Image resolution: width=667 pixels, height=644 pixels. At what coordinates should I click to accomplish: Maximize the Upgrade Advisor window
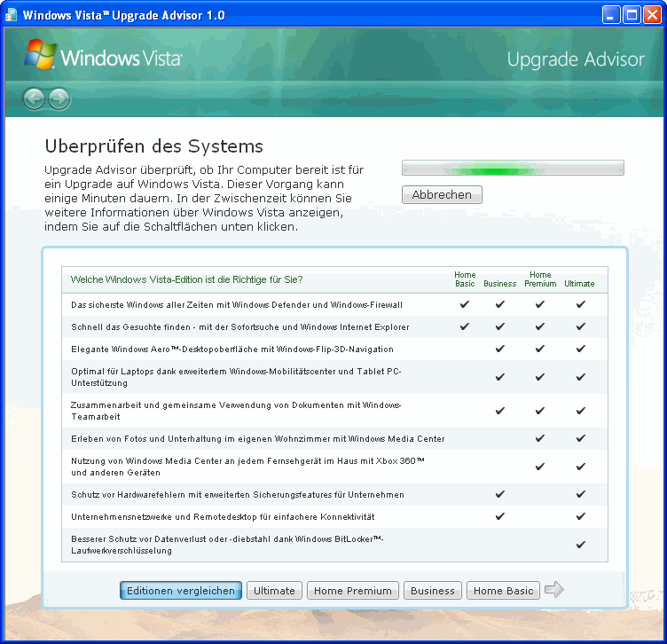tap(632, 15)
